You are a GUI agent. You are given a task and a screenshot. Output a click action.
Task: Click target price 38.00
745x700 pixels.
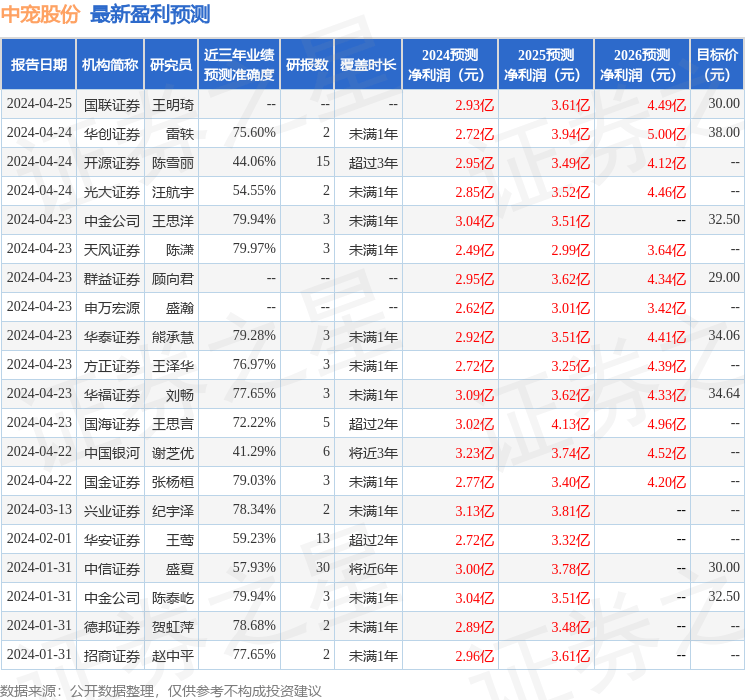[x=724, y=133]
